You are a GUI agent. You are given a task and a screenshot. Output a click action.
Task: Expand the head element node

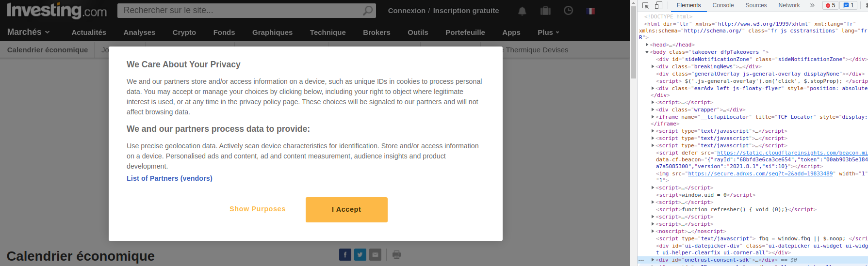pos(647,45)
